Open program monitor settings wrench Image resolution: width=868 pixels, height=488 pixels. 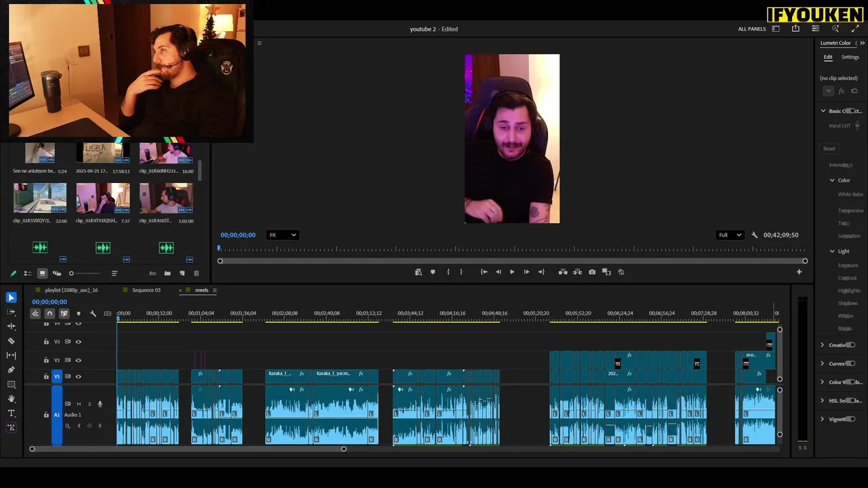pos(754,235)
